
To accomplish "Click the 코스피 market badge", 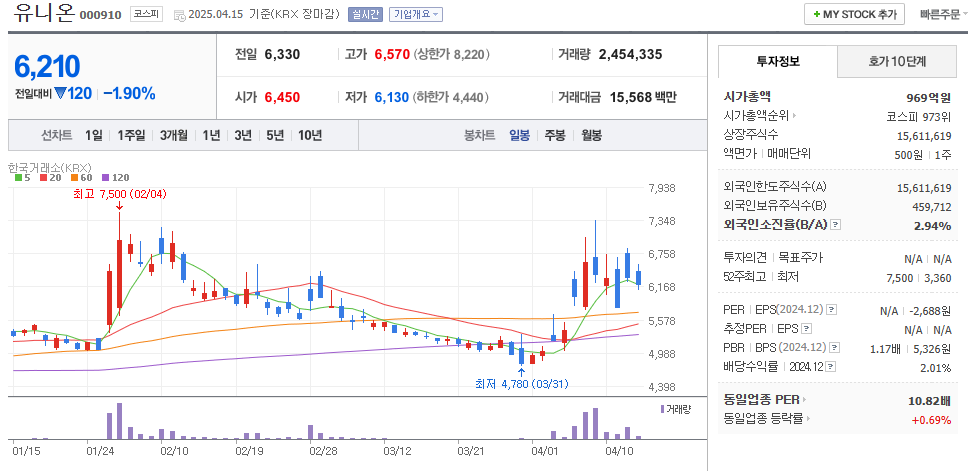I will (146, 14).
